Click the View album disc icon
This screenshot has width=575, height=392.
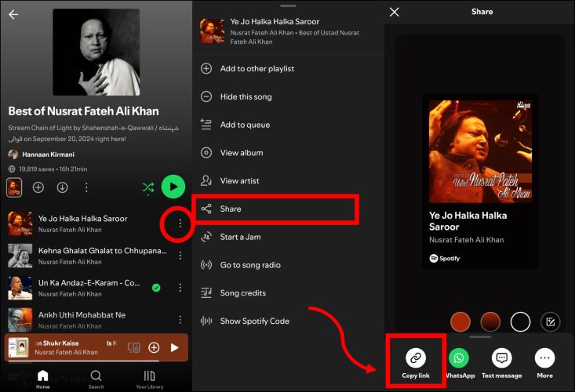pyautogui.click(x=206, y=153)
